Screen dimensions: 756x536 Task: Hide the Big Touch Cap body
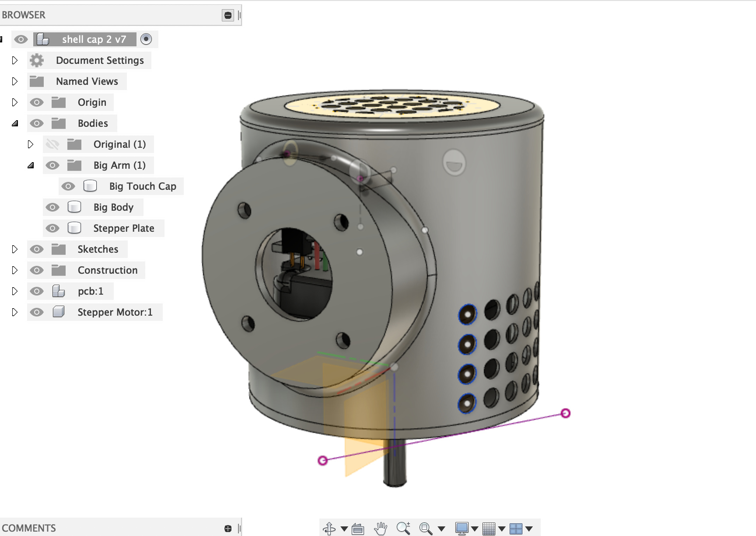coord(68,186)
